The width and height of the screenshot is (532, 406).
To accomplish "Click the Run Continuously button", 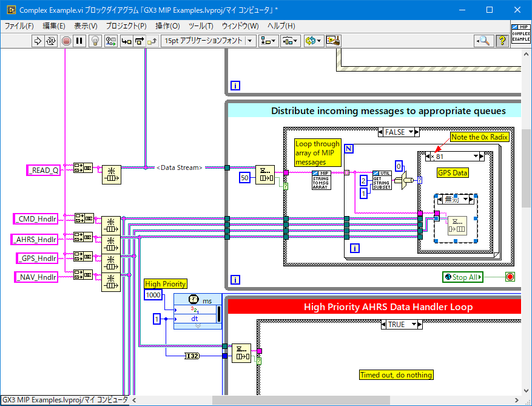I will point(51,41).
